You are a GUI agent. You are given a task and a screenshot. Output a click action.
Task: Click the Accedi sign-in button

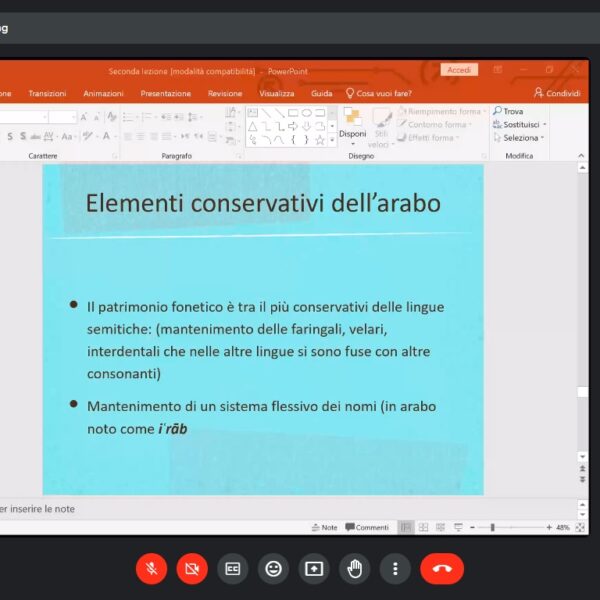tap(459, 70)
